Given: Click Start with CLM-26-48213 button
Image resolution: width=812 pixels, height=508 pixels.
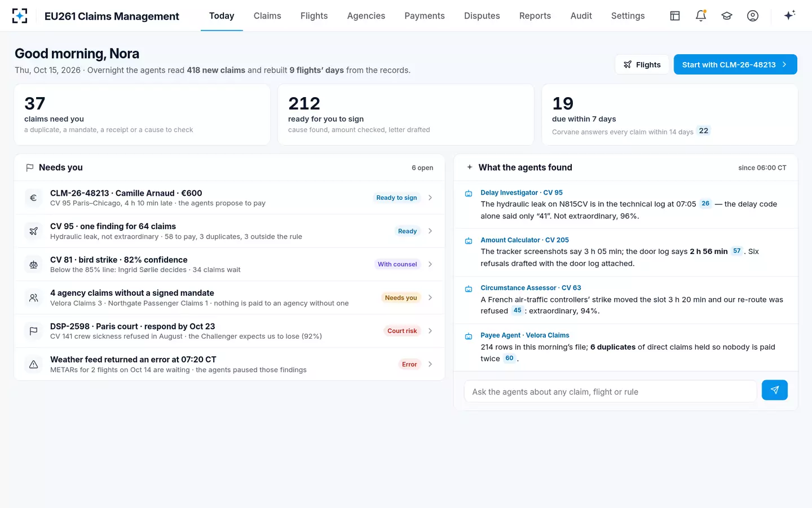Looking at the screenshot, I should click(x=735, y=64).
